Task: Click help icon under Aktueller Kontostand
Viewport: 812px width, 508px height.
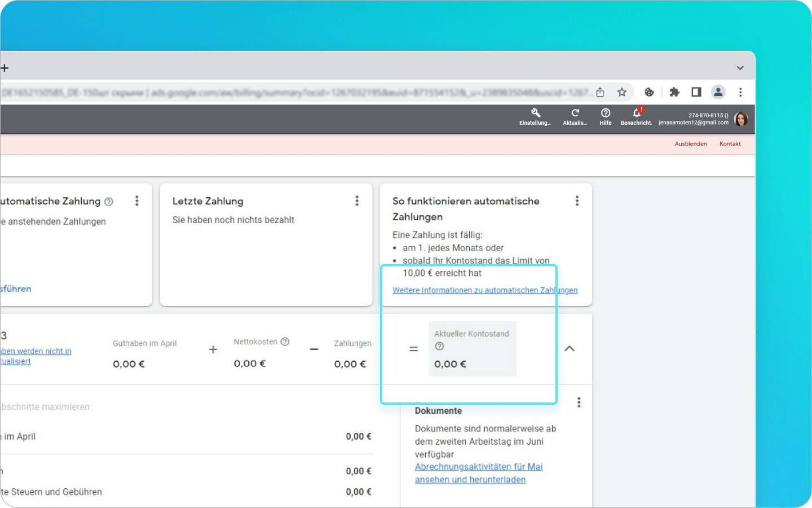Action: pos(439,346)
